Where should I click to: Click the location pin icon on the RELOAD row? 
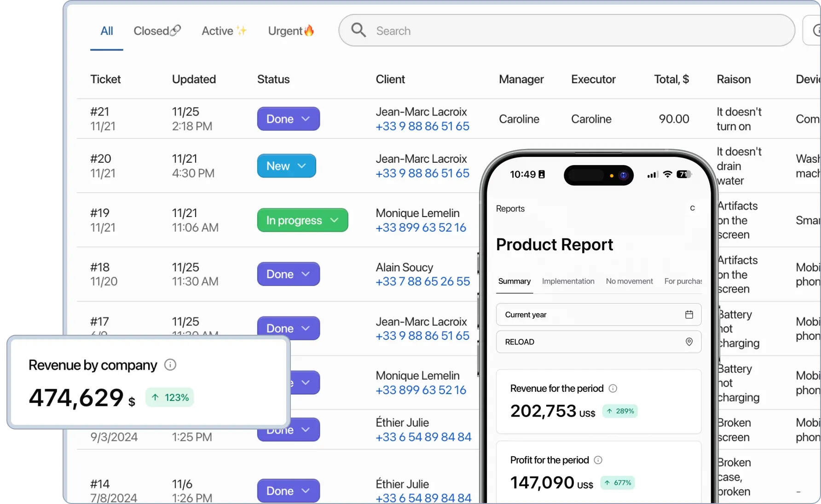pyautogui.click(x=689, y=342)
